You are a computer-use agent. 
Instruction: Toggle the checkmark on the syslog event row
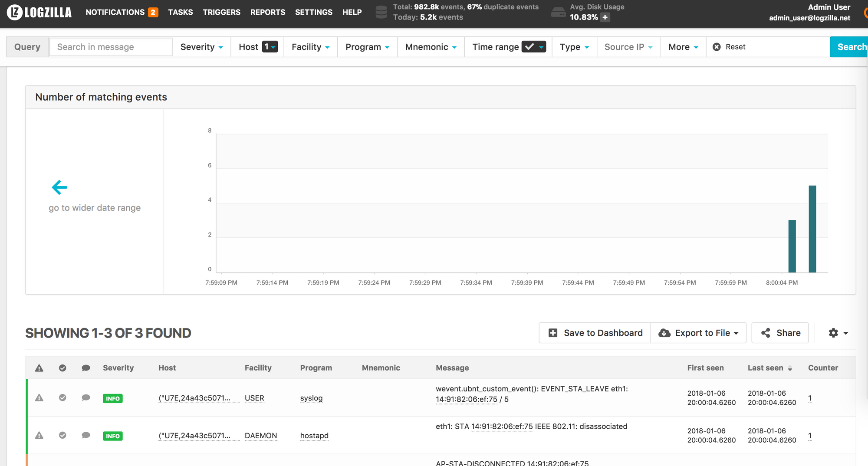(62, 398)
